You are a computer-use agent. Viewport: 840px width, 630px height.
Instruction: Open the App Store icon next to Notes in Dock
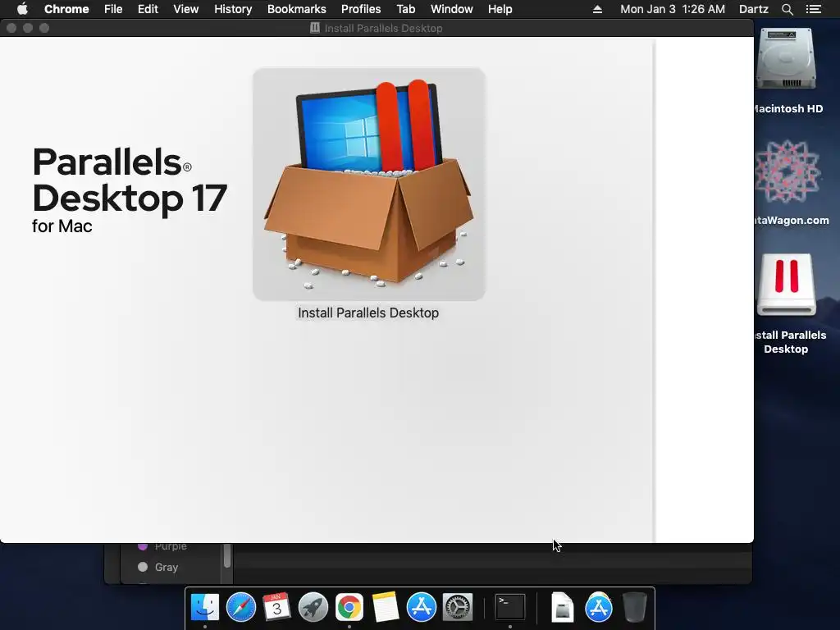click(x=421, y=608)
